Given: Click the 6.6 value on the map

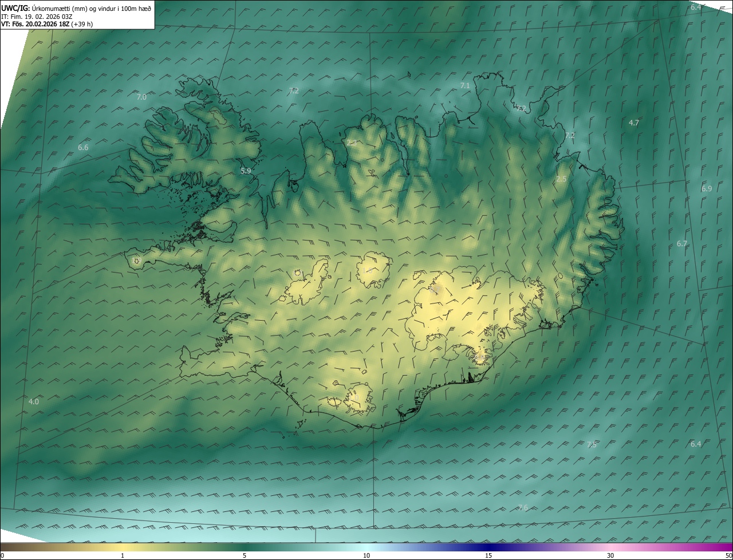Looking at the screenshot, I should (x=83, y=148).
